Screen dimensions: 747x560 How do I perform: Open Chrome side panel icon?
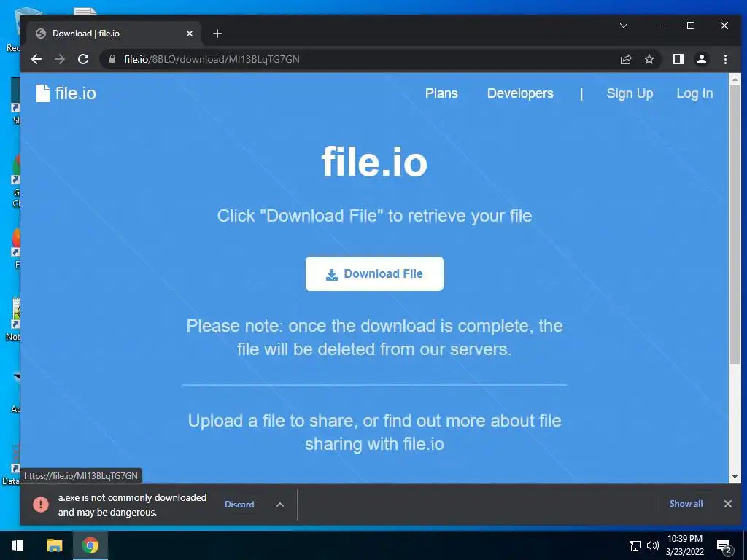coord(678,59)
